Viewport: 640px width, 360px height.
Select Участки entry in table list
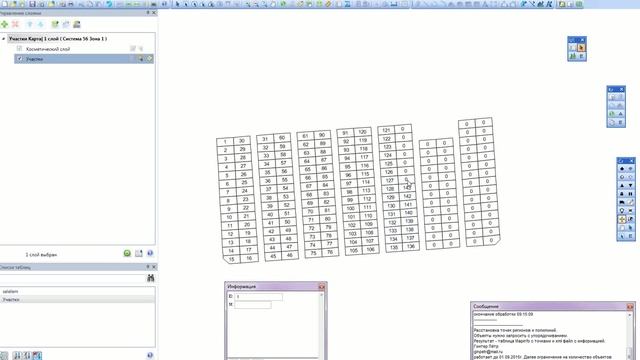(78, 300)
